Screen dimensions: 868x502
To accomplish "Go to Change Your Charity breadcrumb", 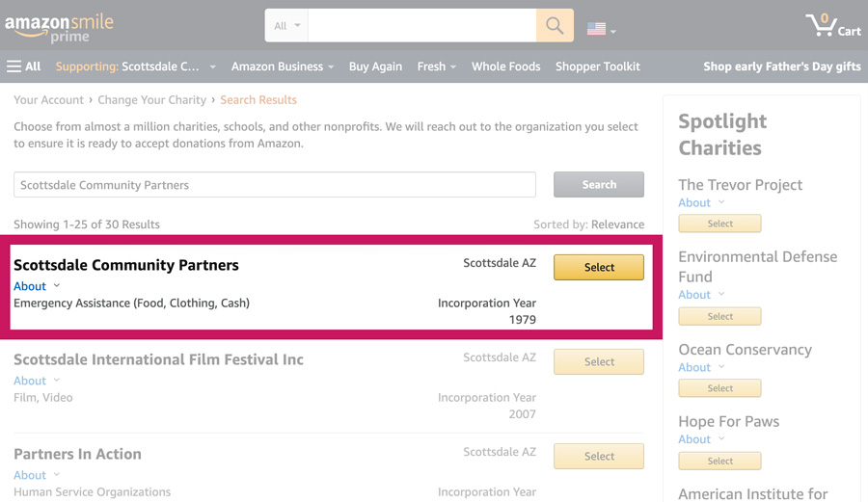I will [151, 100].
